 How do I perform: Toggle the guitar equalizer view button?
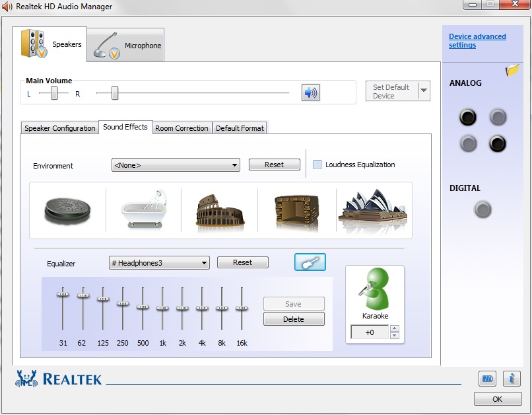coord(310,262)
